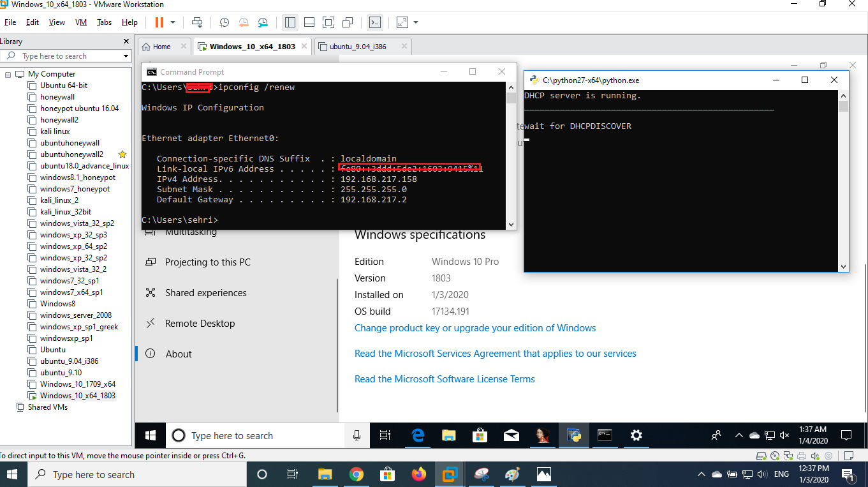Select honeypot ubuntu 16.04 in the library
This screenshot has width=868, height=487.
pos(79,109)
